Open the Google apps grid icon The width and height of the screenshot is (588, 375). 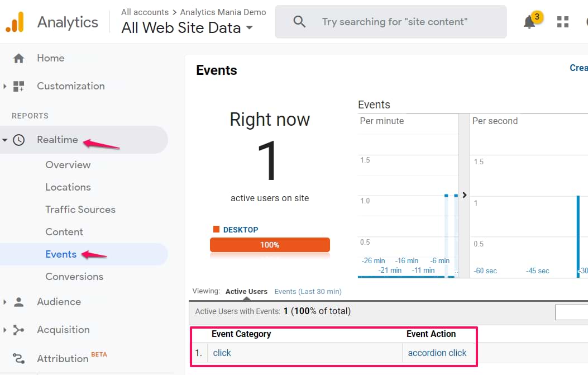pos(563,22)
